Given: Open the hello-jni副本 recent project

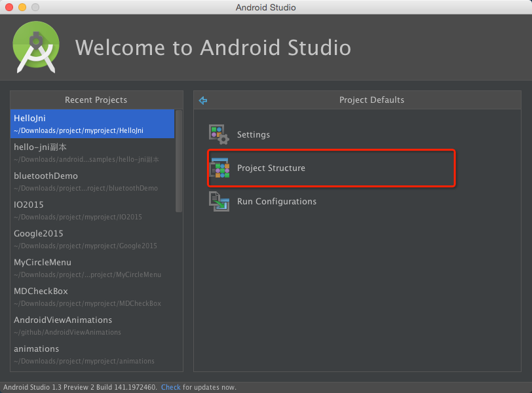Looking at the screenshot, I should click(92, 153).
